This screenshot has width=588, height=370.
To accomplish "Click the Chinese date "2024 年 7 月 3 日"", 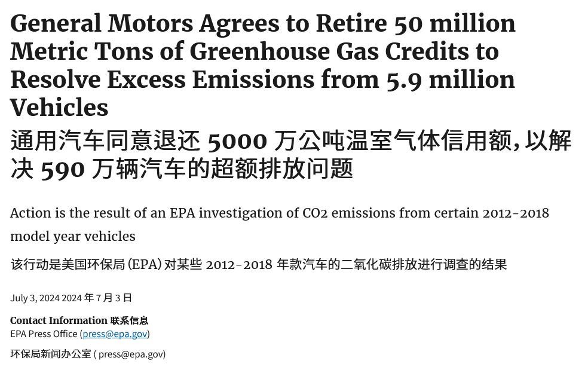I will point(97,298).
